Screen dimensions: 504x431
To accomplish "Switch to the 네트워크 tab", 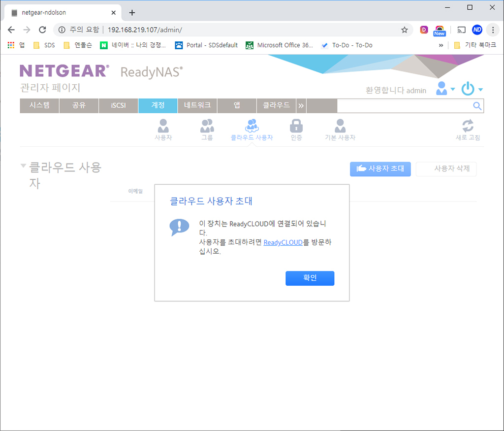I will (197, 106).
